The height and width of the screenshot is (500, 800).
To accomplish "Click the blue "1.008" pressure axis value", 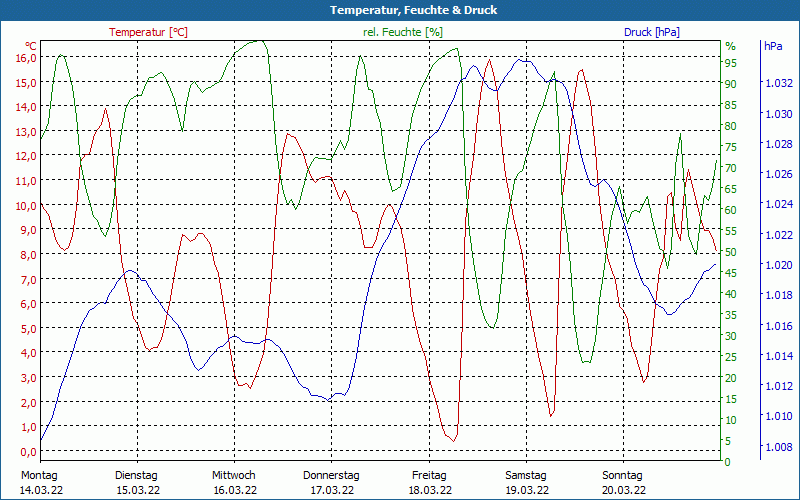I will point(779,446).
